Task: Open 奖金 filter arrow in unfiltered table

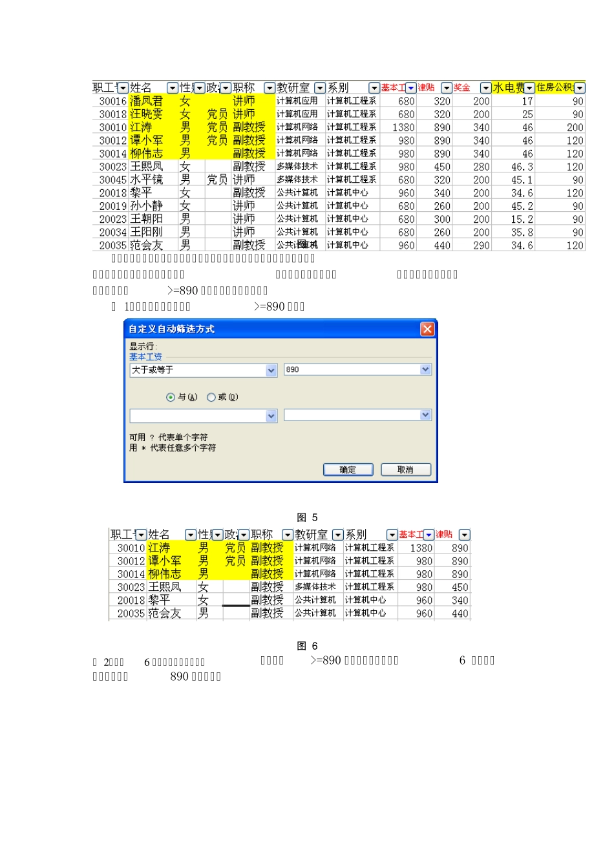Action: (486, 88)
